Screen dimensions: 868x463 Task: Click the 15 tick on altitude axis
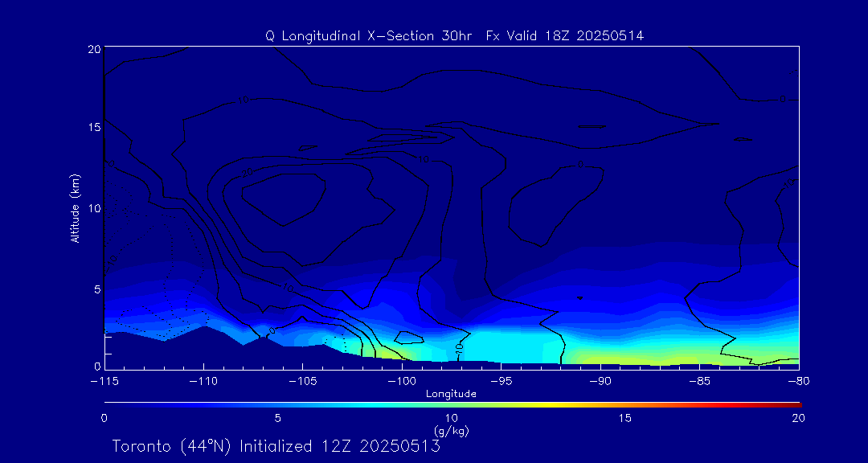93,127
